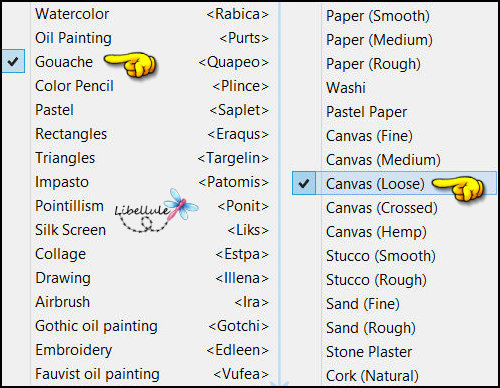Select Gothic oil painting option

152,326
